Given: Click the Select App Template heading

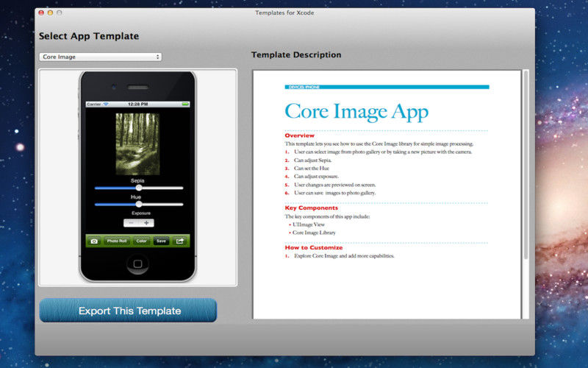Looking at the screenshot, I should tap(89, 36).
